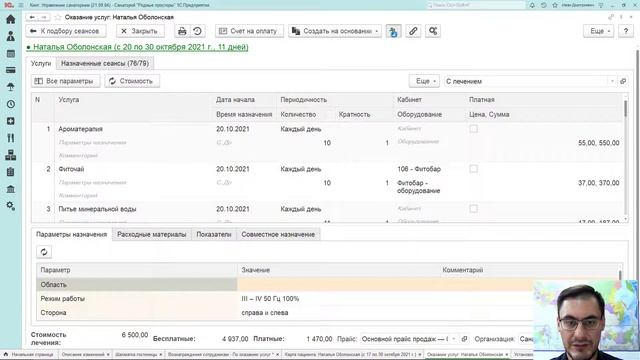Open the settings gears icon in sidebar
The height and width of the screenshot is (360, 640).
(x=11, y=206)
